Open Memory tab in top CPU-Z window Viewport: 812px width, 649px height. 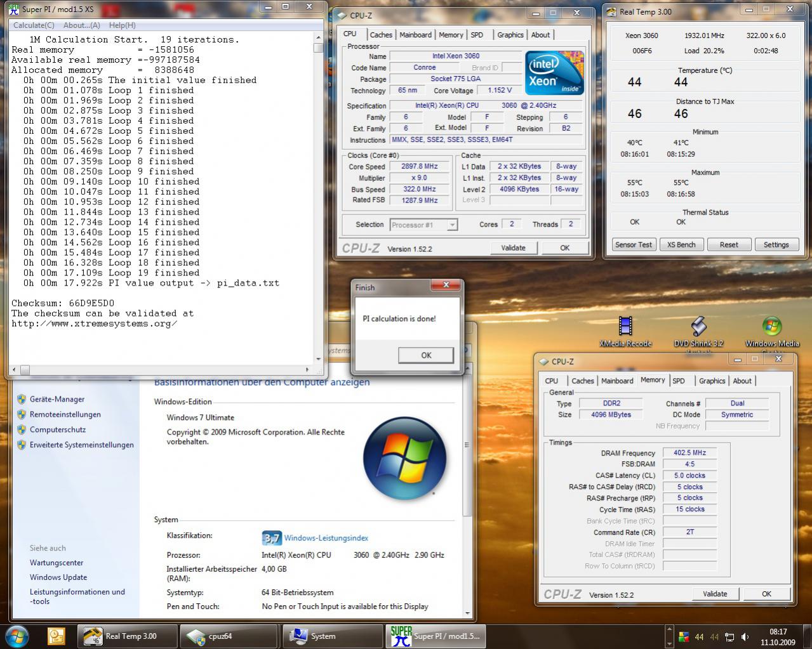[451, 35]
